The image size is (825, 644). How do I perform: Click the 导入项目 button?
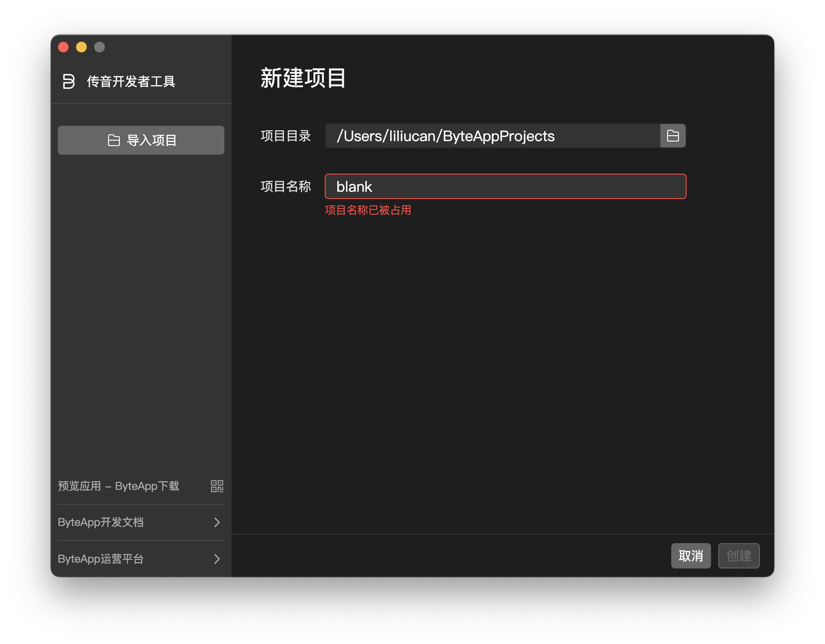pos(141,140)
